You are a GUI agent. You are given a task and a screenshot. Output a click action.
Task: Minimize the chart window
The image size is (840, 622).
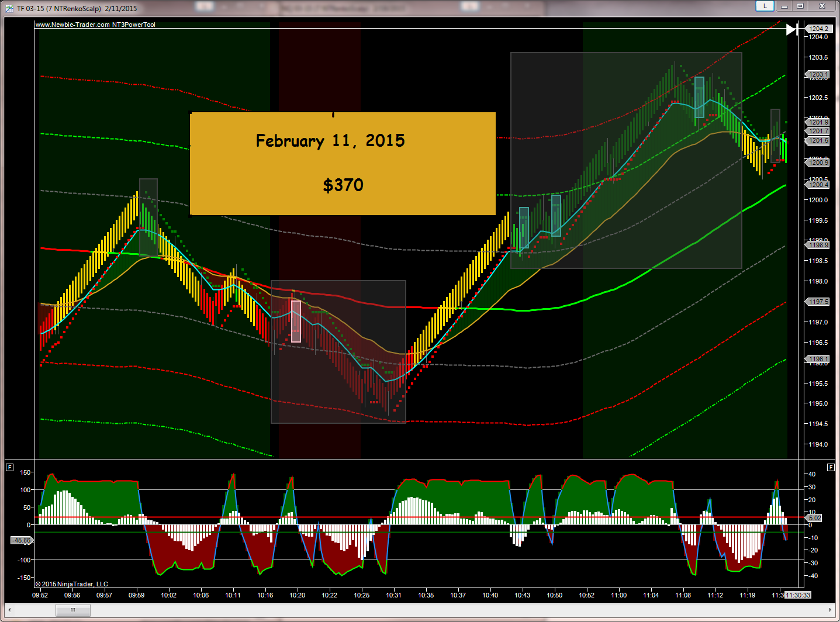784,6
